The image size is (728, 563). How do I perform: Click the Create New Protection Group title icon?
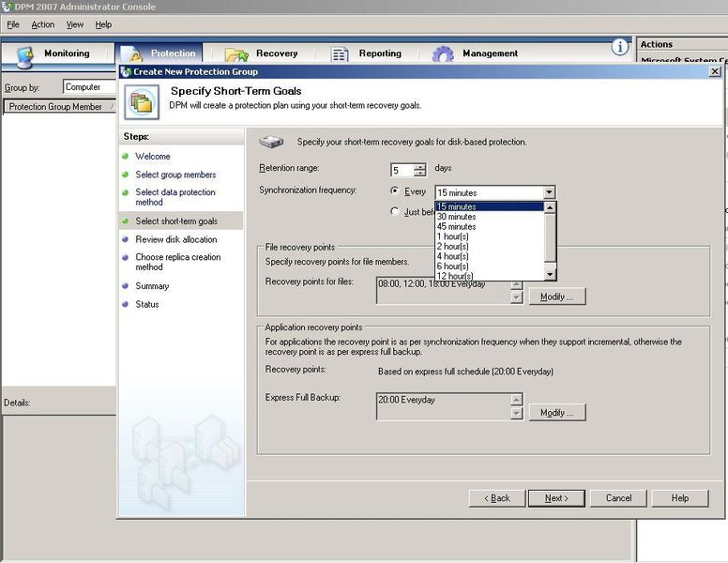pyautogui.click(x=126, y=71)
